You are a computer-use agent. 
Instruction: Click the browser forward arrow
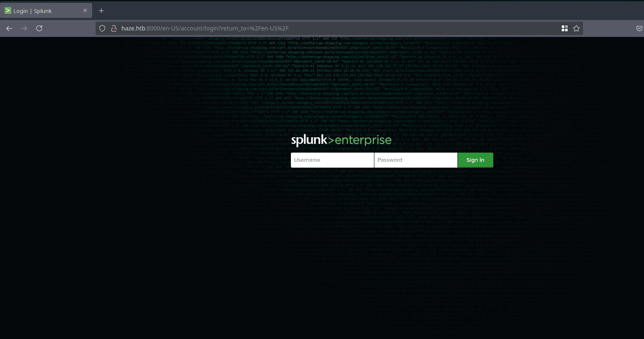tap(24, 28)
